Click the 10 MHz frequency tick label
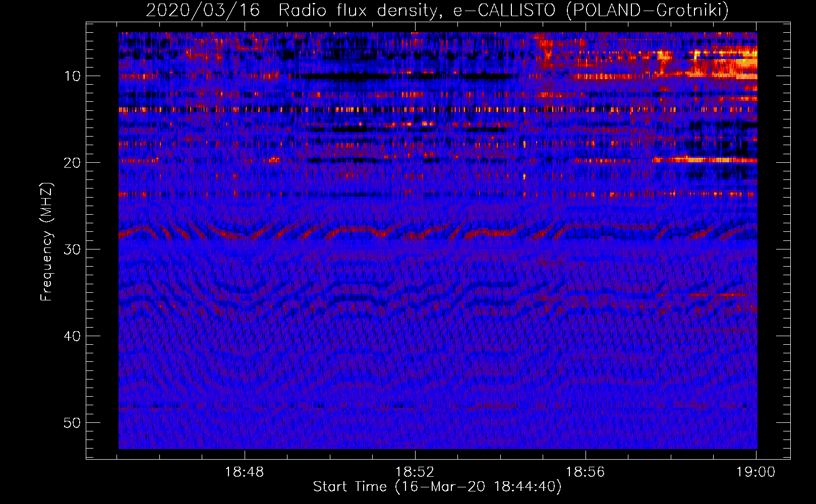 tap(72, 76)
